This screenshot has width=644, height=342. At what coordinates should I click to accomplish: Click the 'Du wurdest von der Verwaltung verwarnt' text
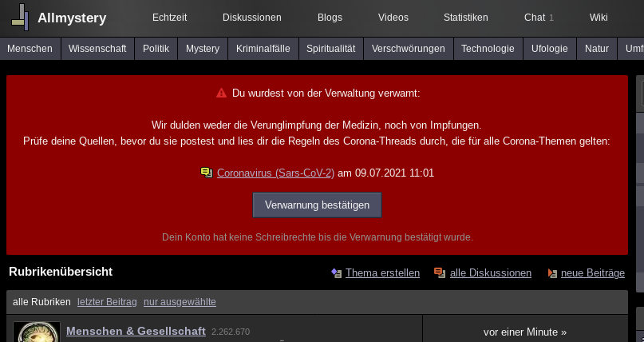(326, 93)
